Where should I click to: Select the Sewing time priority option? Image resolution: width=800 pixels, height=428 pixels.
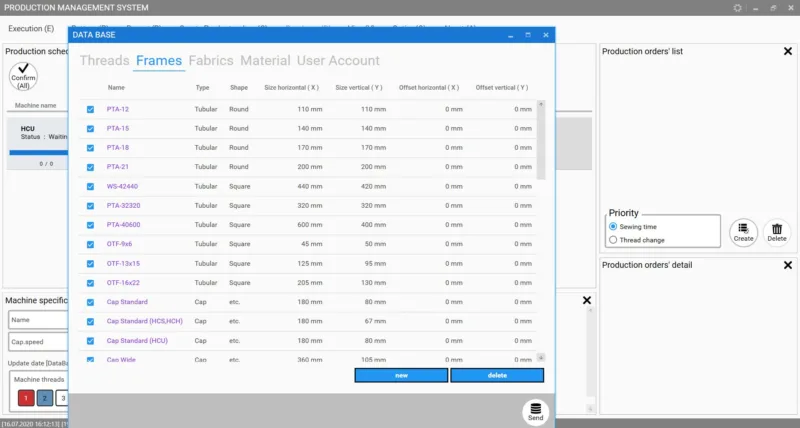[x=613, y=226]
